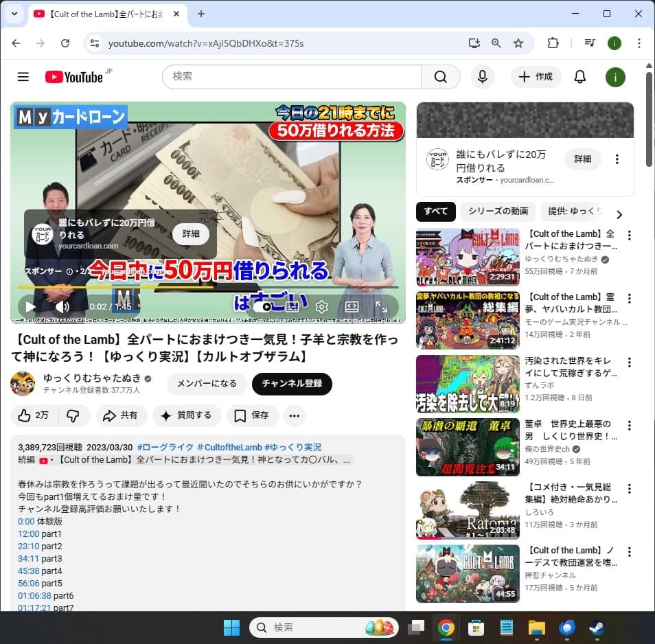Turn on subtitles in the player
Image resolution: width=655 pixels, height=644 pixels.
(292, 308)
